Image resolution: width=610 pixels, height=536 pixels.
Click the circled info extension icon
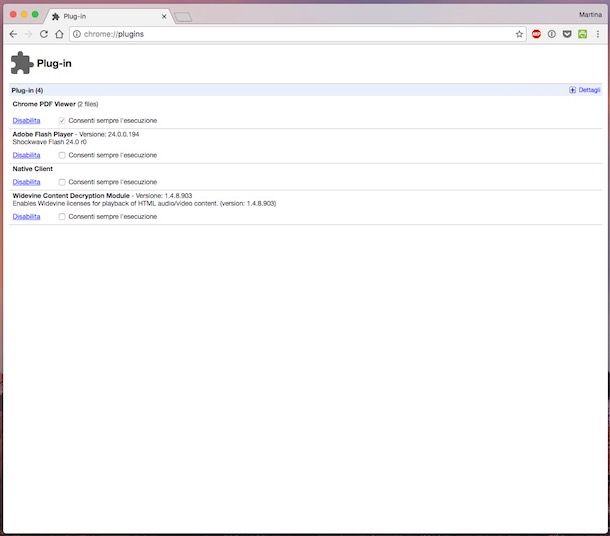click(552, 34)
